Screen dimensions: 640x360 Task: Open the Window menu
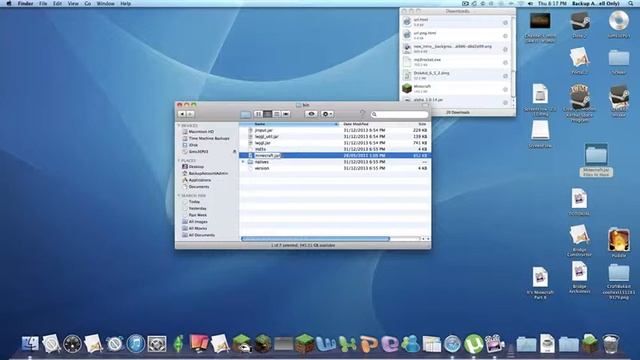pyautogui.click(x=105, y=3)
